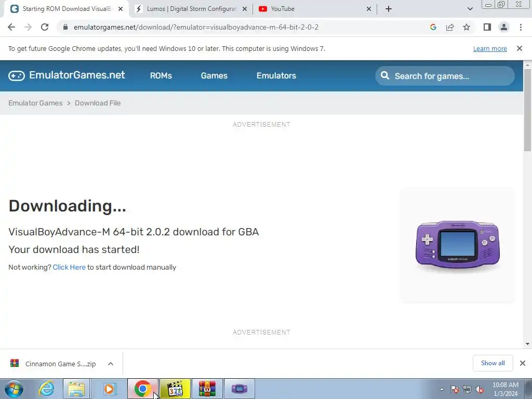Go back with the browser back arrow
The image size is (532, 399).
click(11, 27)
